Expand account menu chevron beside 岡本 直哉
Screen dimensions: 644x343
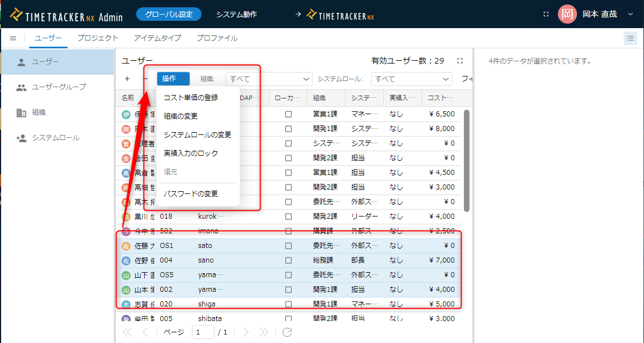coord(630,14)
